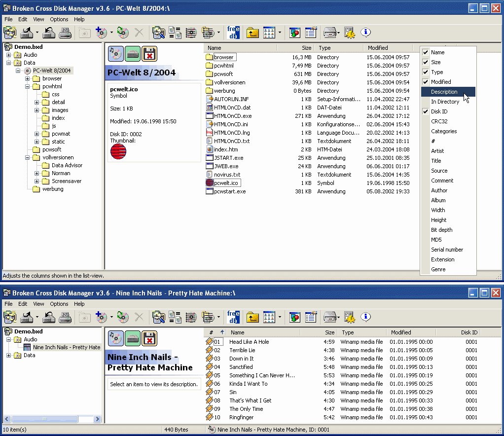This screenshot has height=436, width=504.
Task: Click the tree horizontal scrollbar thumb in lower window
Action: [x=45, y=419]
